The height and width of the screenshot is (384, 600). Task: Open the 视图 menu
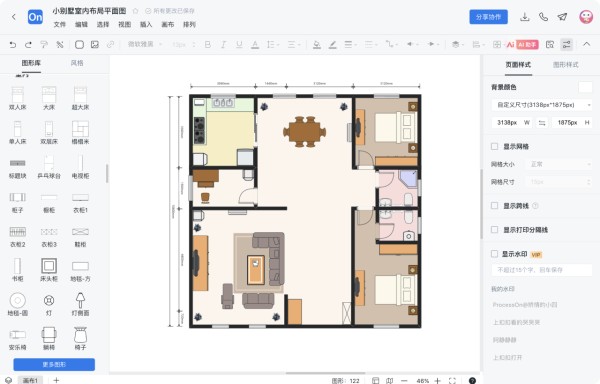pos(124,24)
